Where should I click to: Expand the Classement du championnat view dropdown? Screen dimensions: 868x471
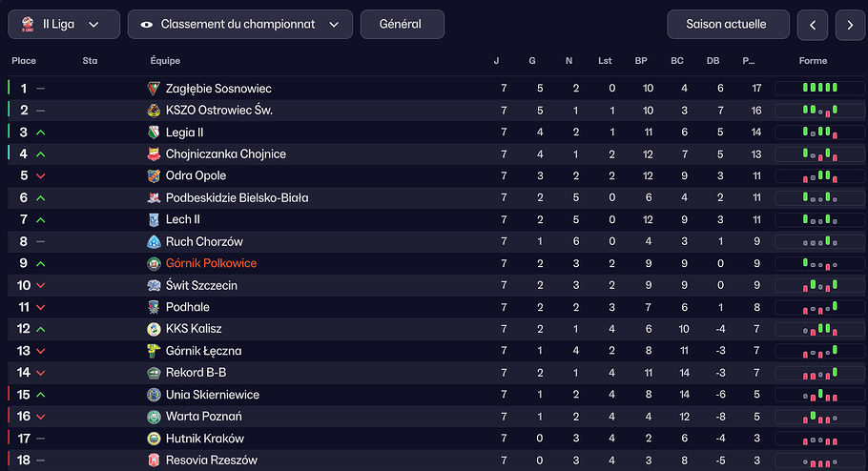[x=239, y=24]
